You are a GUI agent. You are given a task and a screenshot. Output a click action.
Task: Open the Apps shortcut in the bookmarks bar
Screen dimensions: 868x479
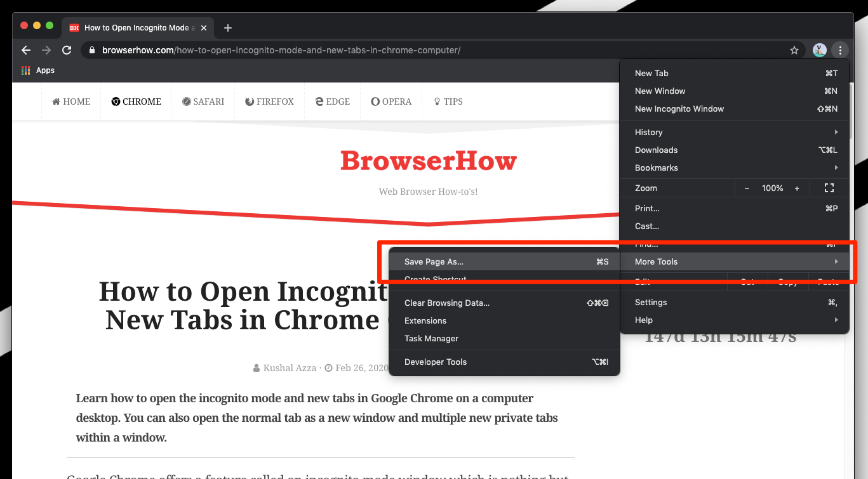(38, 70)
